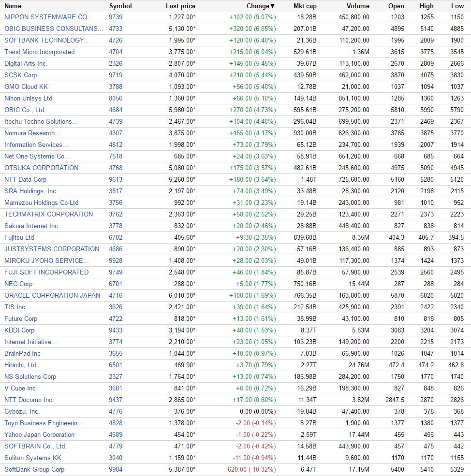This screenshot has height=476, width=471.
Task: Open Toyo Business Engineerin... link
Action: [44, 423]
